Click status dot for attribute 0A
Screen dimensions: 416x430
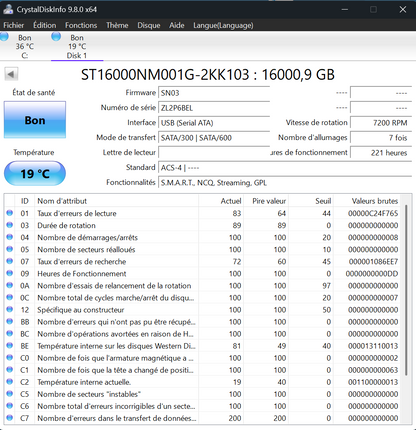[9, 285]
